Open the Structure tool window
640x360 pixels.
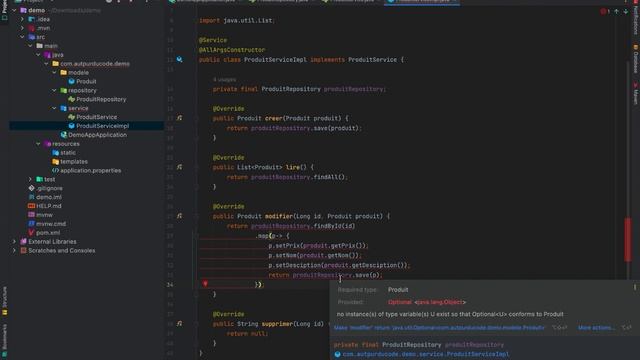pyautogui.click(x=4, y=301)
